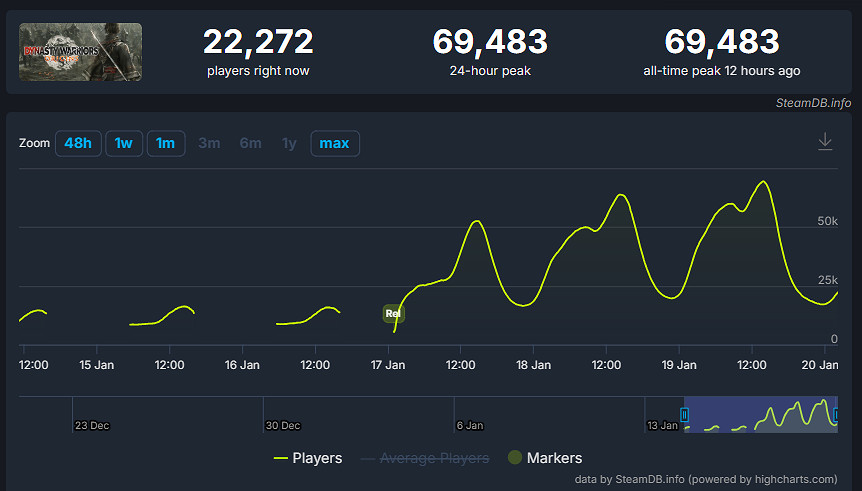
Task: Click the data by SteamDB.info credit
Action: click(x=705, y=479)
